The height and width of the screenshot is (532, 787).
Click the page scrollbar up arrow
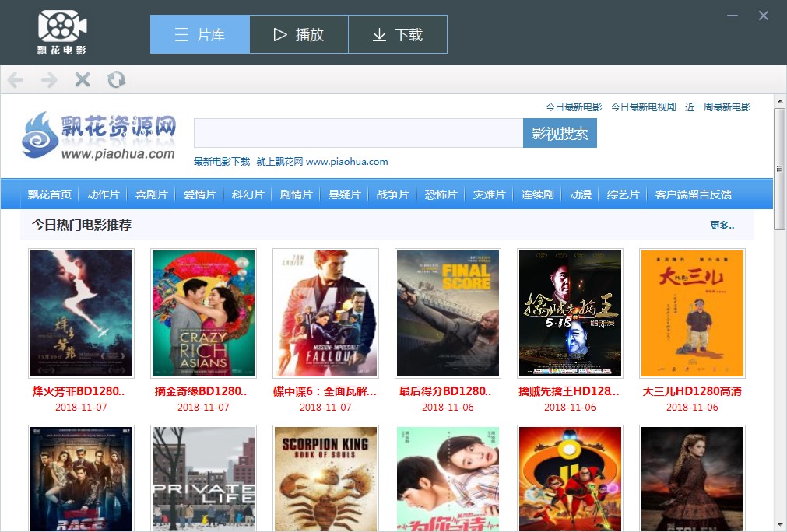779,101
